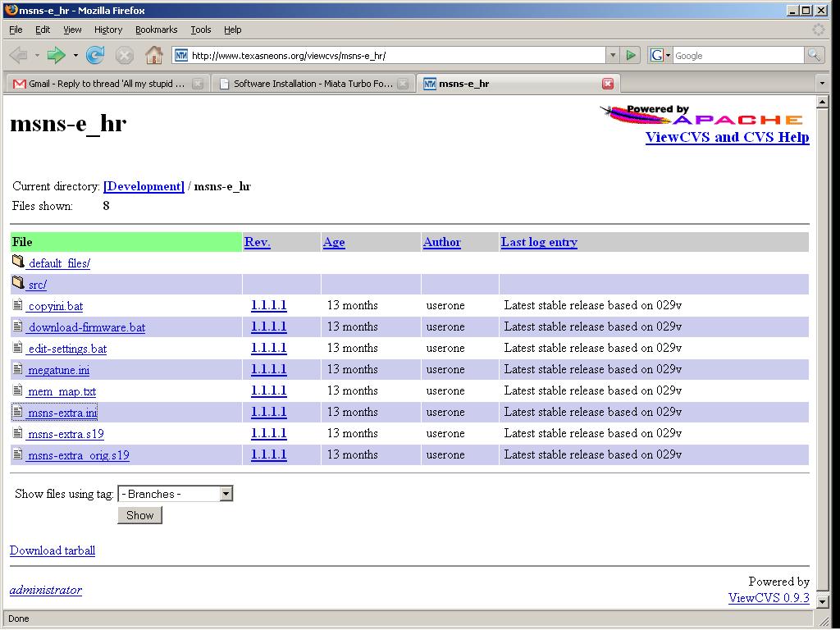This screenshot has height=630, width=840.
Task: Click the default_files folder icon
Action: (x=18, y=262)
